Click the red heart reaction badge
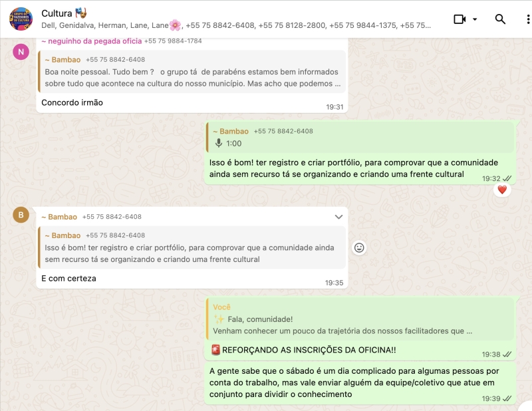 point(502,190)
